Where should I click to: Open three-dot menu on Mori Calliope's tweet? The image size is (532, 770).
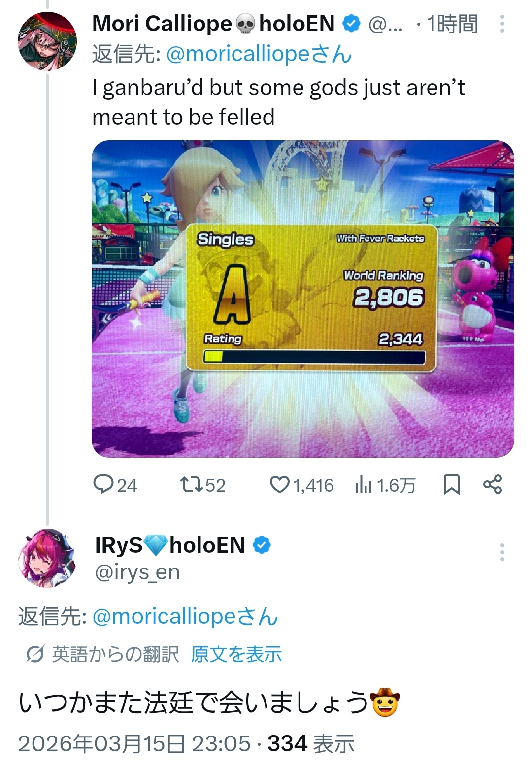[x=502, y=24]
